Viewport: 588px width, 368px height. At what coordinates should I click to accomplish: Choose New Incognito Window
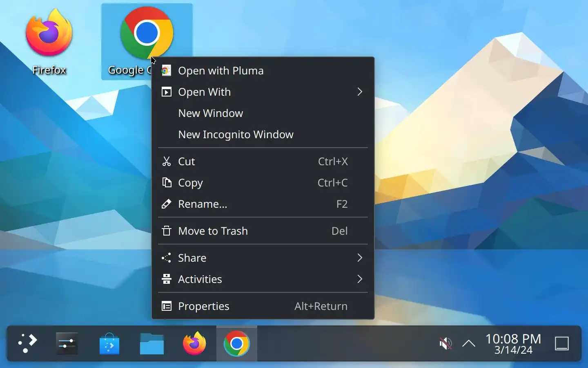click(x=263, y=135)
